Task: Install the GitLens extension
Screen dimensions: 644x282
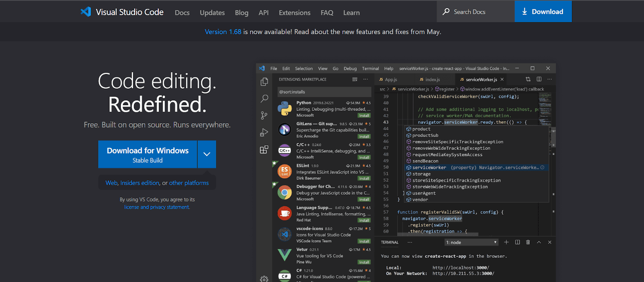Action: point(364,137)
